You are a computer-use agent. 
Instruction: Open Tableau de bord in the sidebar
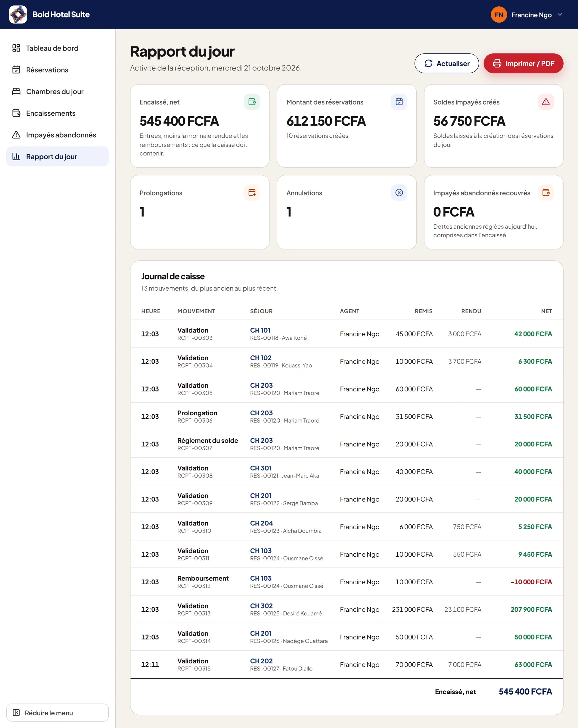[x=57, y=48]
